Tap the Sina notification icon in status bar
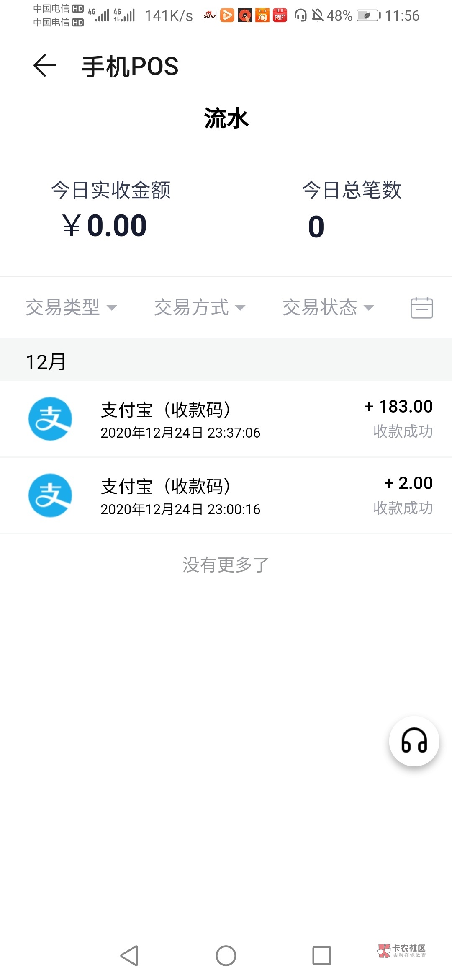452x980 pixels. coord(209,16)
